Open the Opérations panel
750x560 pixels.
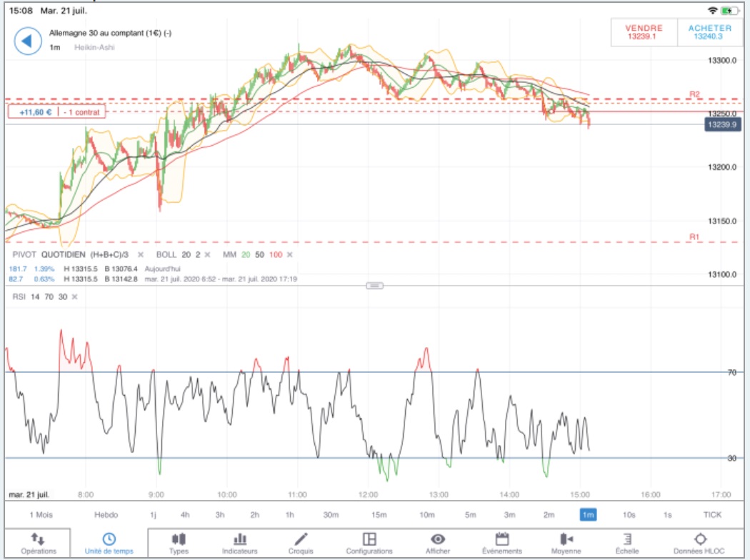click(x=39, y=544)
